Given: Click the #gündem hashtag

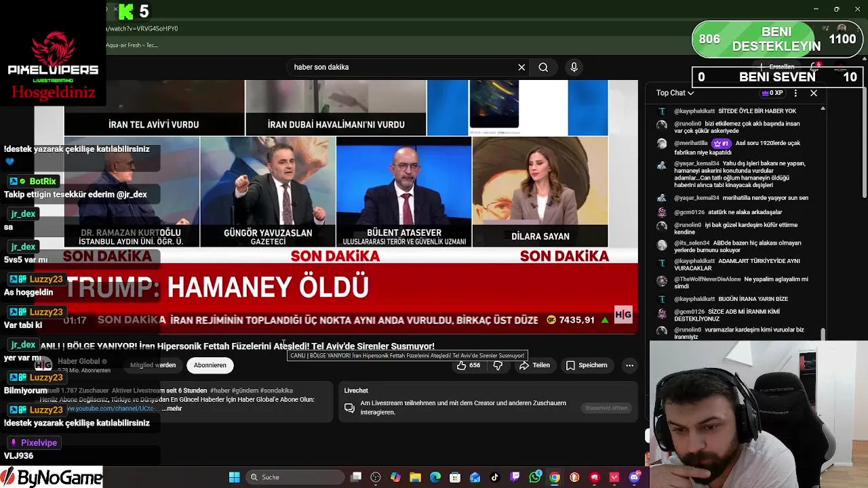Looking at the screenshot, I should pyautogui.click(x=245, y=390).
